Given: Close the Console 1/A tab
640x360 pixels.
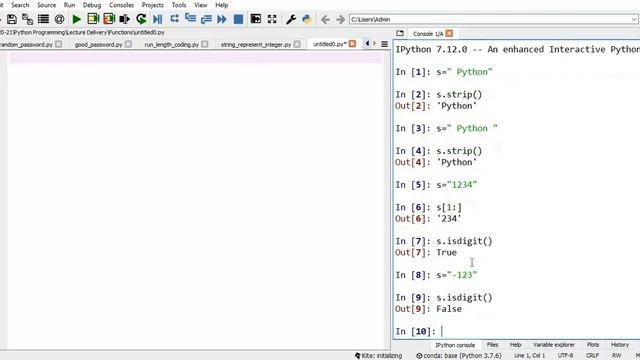Looking at the screenshot, I should tap(449, 33).
